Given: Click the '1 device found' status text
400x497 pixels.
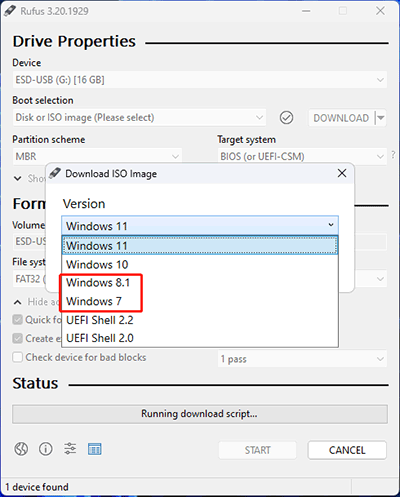Looking at the screenshot, I should pyautogui.click(x=37, y=487).
